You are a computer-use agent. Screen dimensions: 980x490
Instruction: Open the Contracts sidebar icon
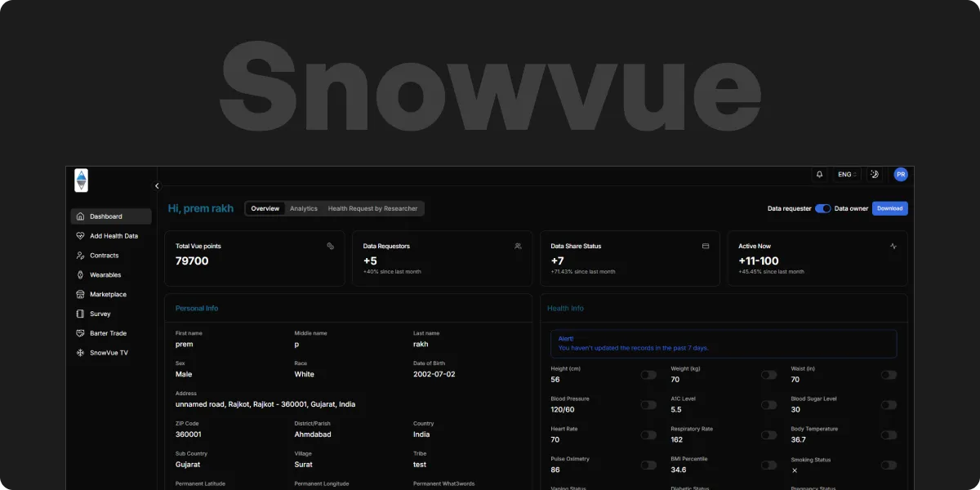[x=80, y=256]
